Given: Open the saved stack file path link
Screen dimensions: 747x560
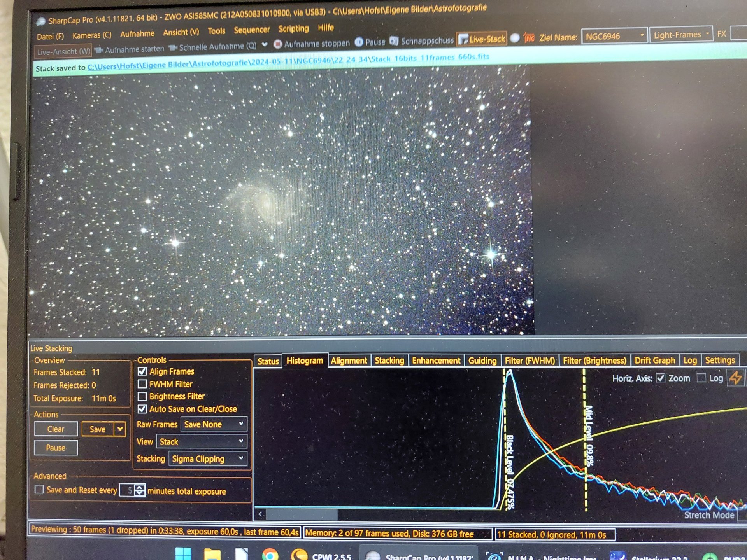Looking at the screenshot, I should (288, 61).
